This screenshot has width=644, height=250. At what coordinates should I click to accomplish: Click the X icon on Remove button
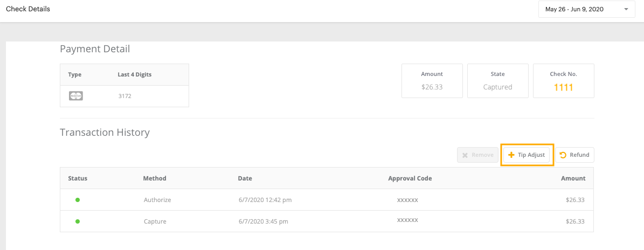point(465,155)
